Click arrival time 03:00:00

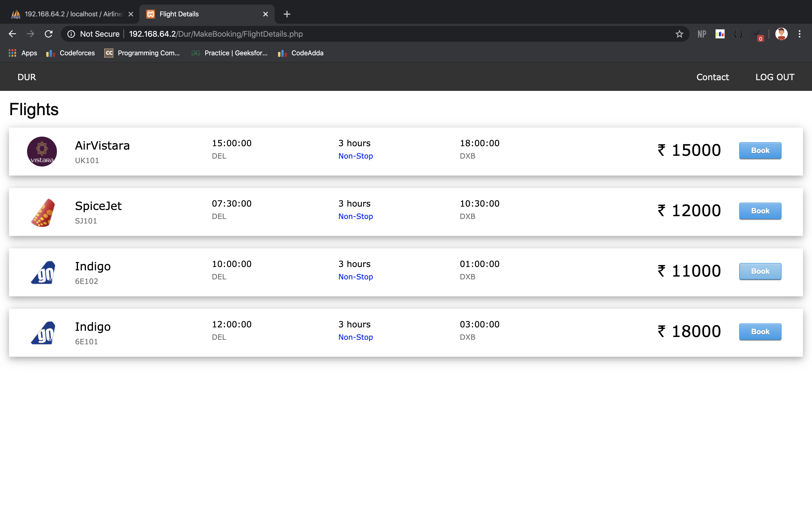[480, 324]
